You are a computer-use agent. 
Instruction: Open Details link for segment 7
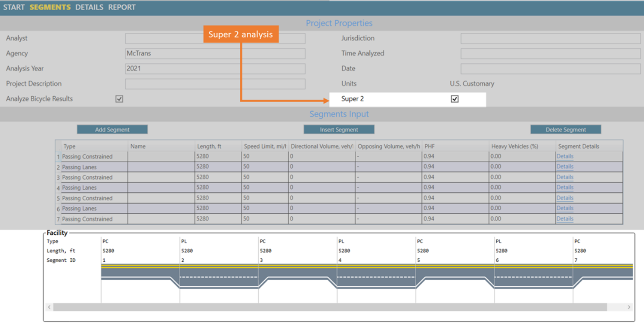565,219
